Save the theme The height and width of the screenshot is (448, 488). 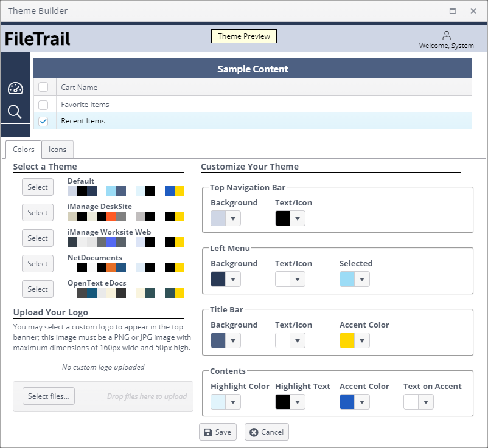[218, 432]
